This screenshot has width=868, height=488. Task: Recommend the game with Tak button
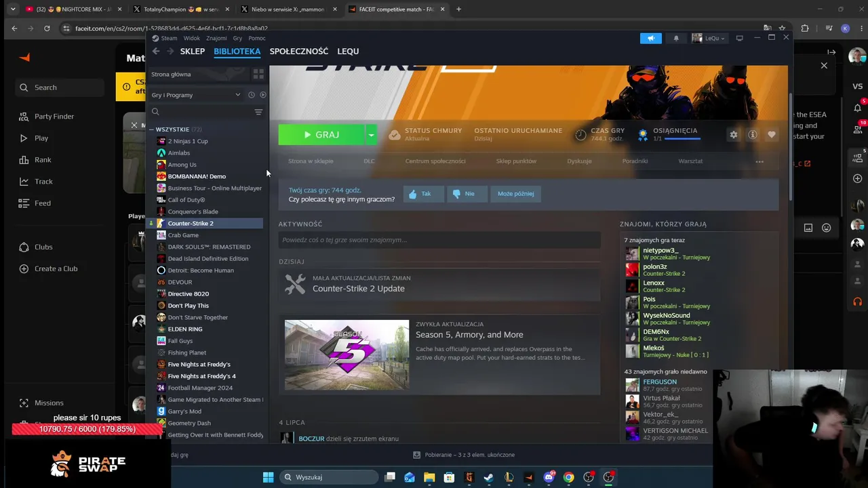424,194
